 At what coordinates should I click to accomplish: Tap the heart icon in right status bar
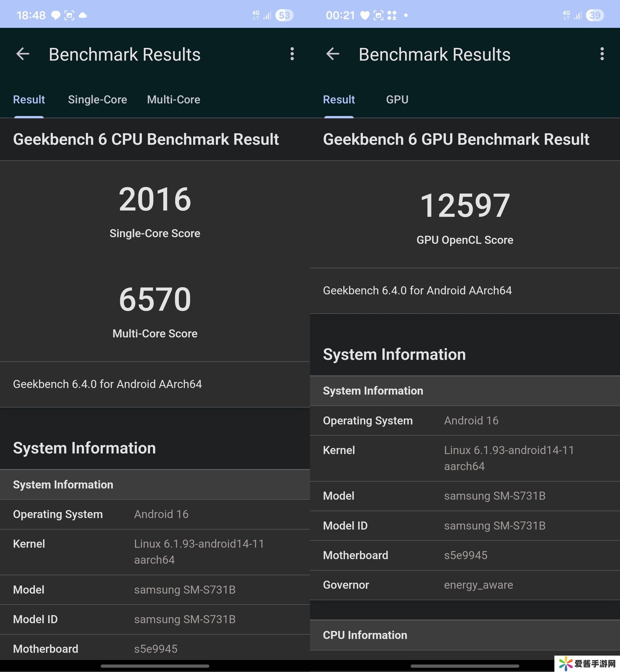(x=364, y=15)
